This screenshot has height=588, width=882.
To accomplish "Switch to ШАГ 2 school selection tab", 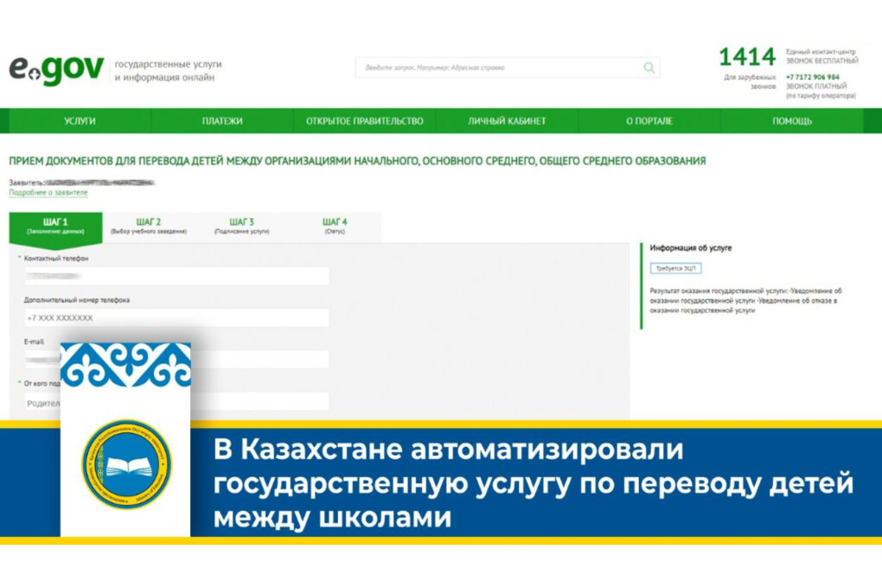I will coord(149,227).
